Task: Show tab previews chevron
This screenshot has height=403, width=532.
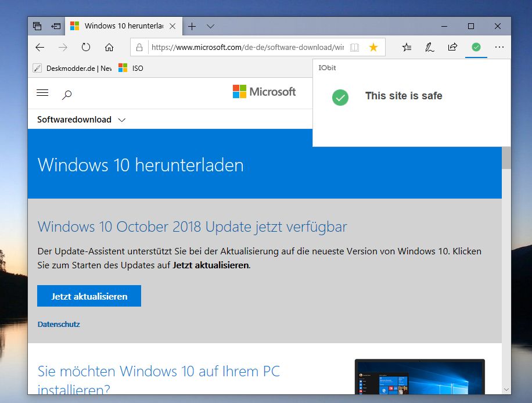Action: (210, 26)
